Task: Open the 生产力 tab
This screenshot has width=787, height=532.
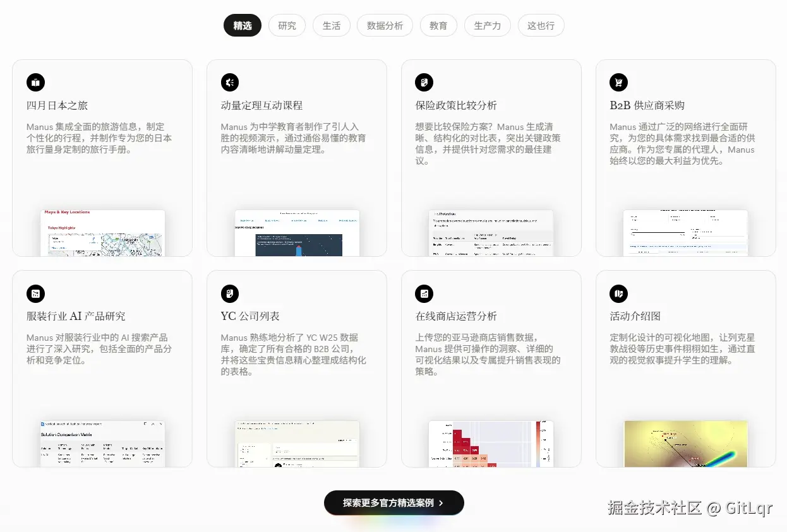Action: [x=488, y=26]
